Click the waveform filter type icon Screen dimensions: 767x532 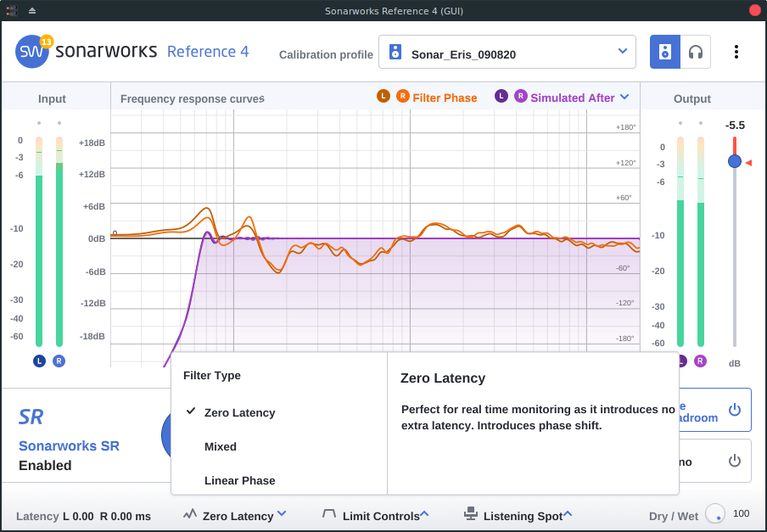190,514
